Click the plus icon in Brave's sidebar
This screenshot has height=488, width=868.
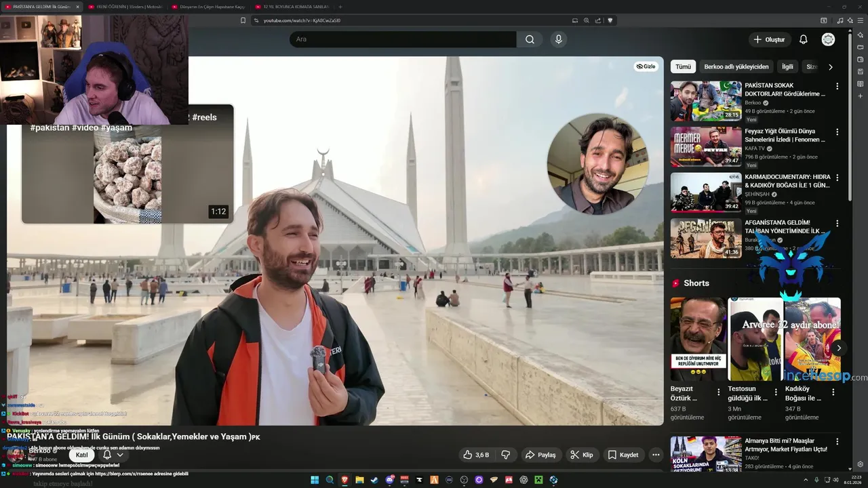point(861,96)
